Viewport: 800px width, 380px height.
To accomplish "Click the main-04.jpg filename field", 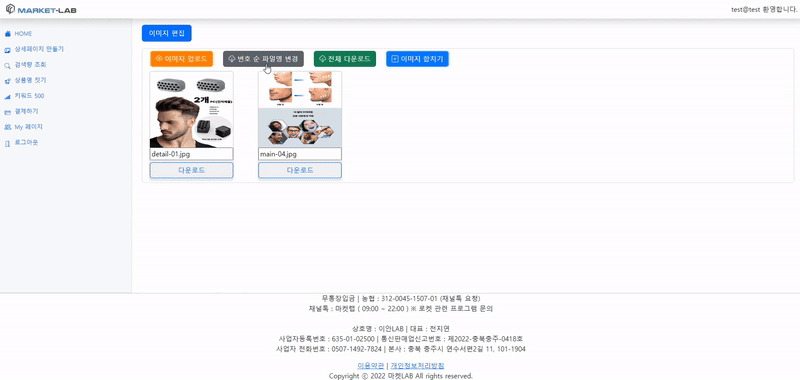I will coord(300,154).
